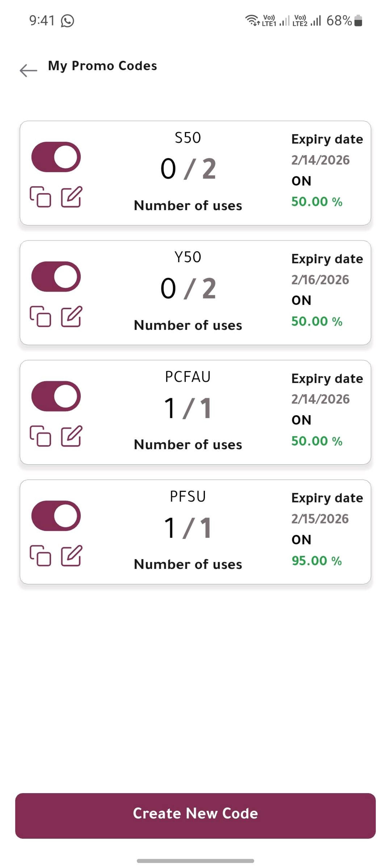Tap the PFSU 95.00 % discount value
The height and width of the screenshot is (868, 391).
pyautogui.click(x=317, y=561)
